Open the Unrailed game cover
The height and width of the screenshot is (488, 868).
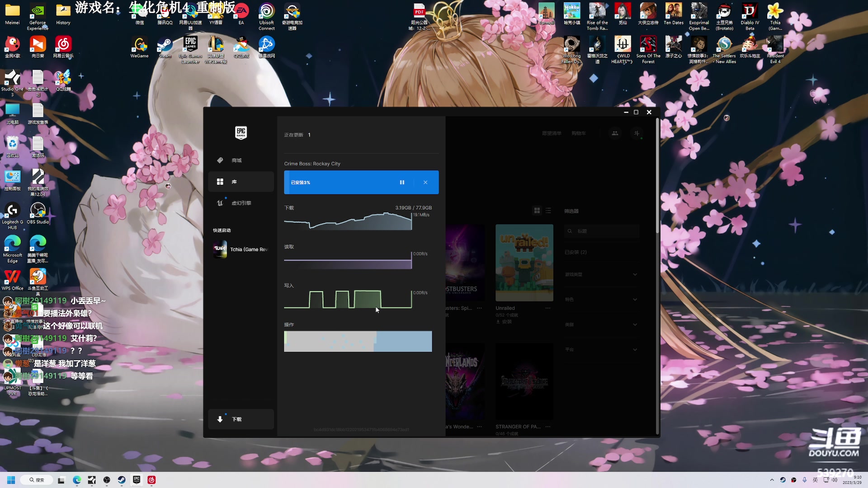(524, 263)
